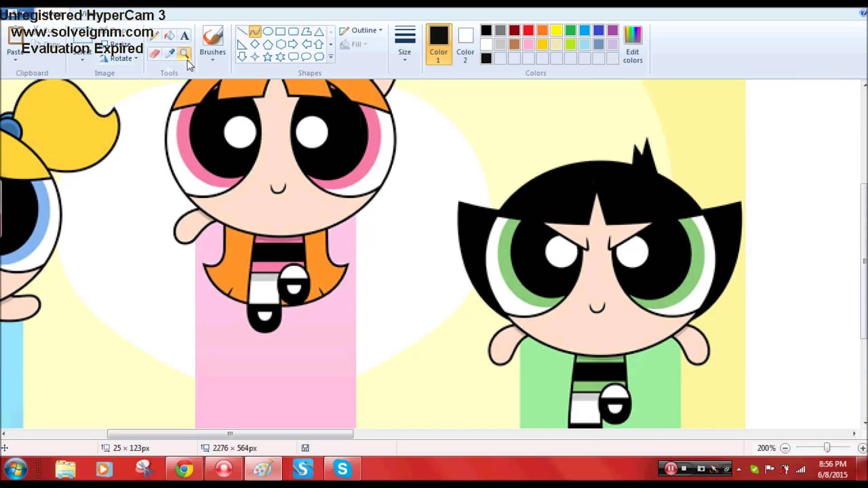Pick the brown color swatch

point(514,45)
